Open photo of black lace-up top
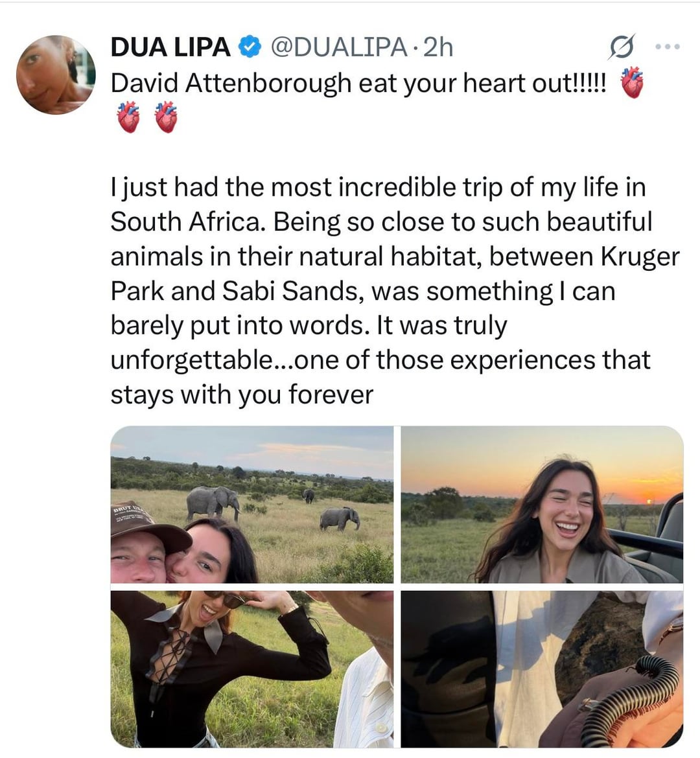Screen dimensions: 700x758 pyautogui.click(x=251, y=669)
